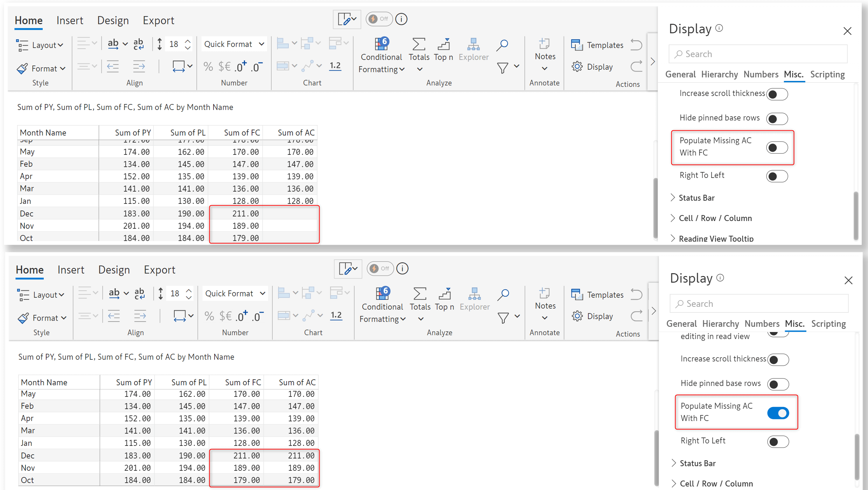The image size is (868, 490).
Task: Click Totals sigma icon in bottom ribbon
Action: point(420,294)
